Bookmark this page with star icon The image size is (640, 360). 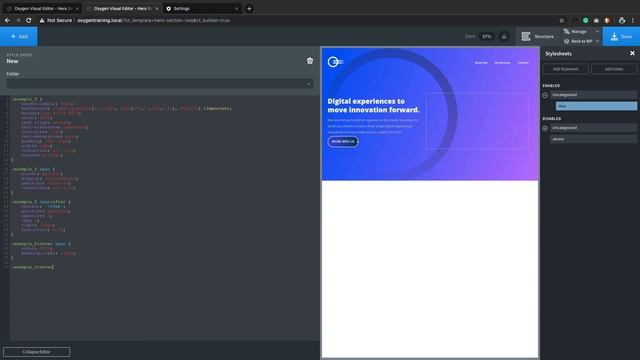click(562, 20)
